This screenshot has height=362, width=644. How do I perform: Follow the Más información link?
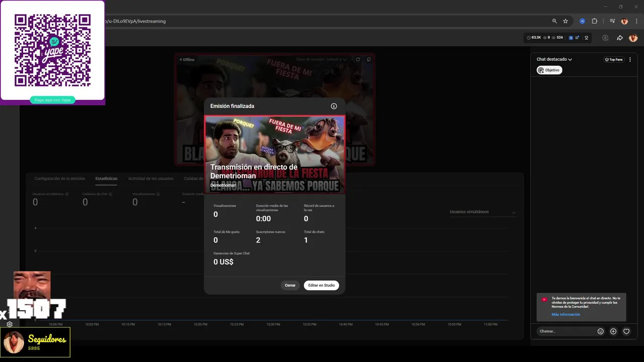tap(566, 314)
